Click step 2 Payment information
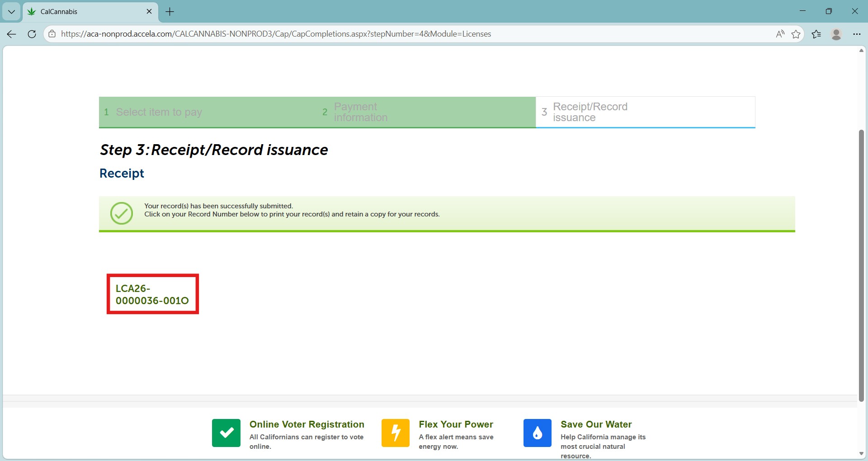Image resolution: width=868 pixels, height=461 pixels. [426, 112]
